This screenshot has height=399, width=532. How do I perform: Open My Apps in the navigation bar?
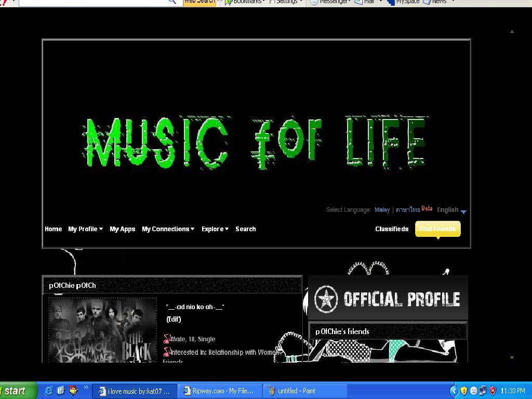123,229
